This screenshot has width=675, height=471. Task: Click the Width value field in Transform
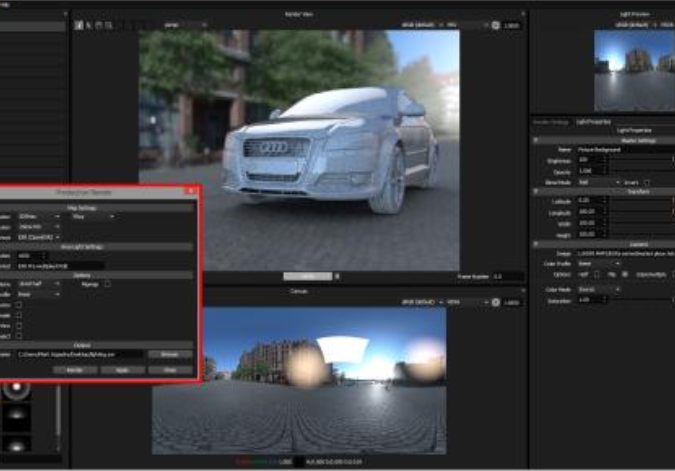click(x=592, y=223)
